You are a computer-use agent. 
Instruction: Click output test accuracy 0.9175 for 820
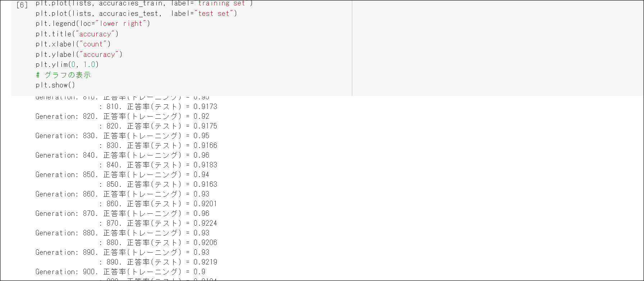158,126
